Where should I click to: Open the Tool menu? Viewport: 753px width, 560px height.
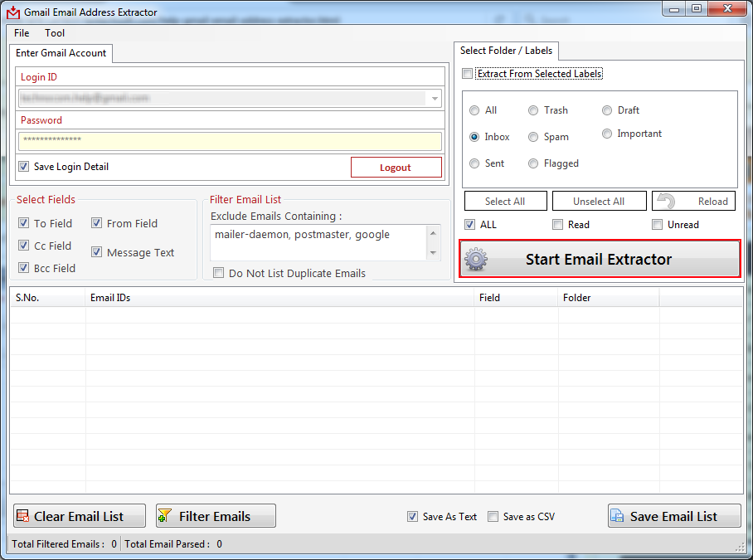(x=55, y=33)
